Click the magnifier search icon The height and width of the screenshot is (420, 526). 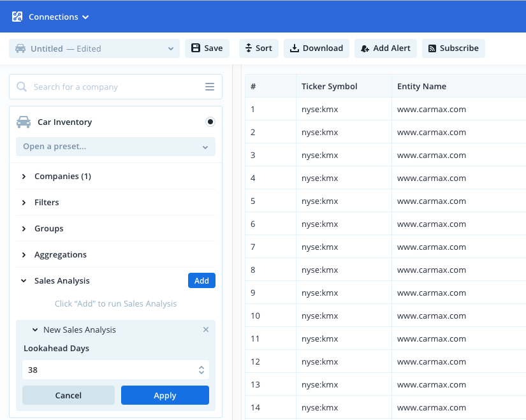click(x=22, y=87)
